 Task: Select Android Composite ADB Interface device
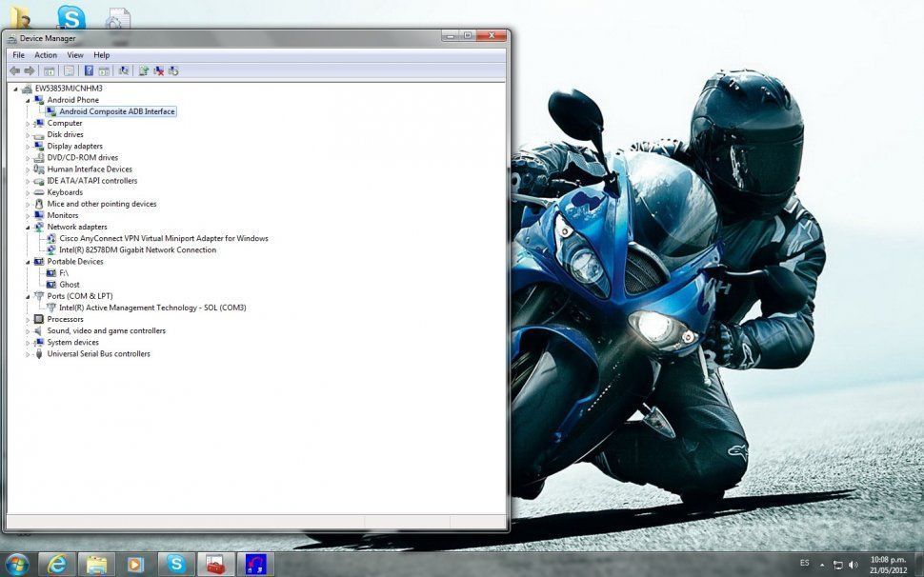pos(116,111)
